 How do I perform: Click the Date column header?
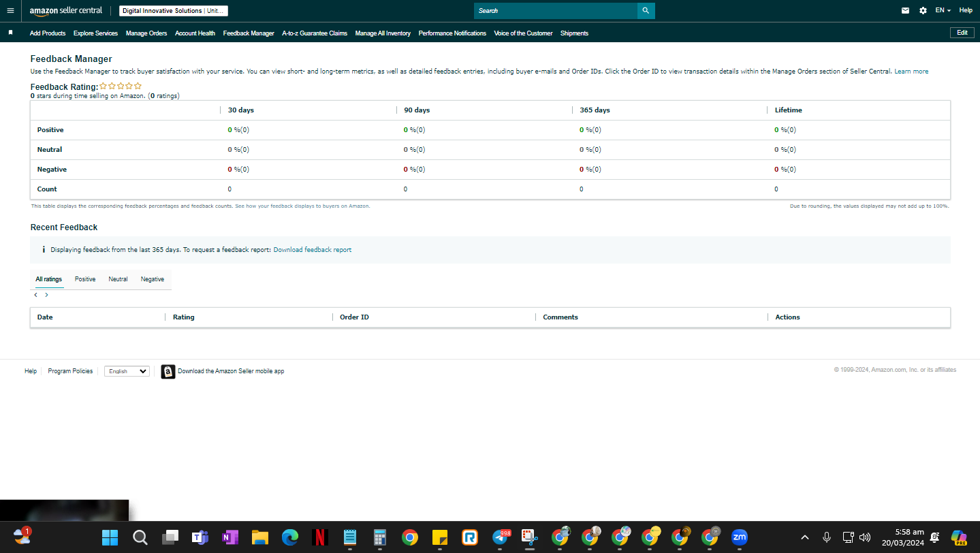(45, 317)
